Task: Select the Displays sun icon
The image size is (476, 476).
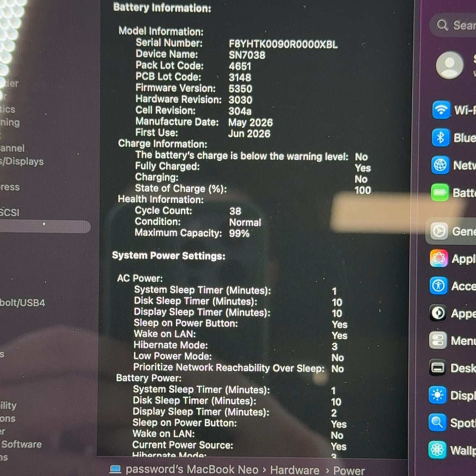Action: pyautogui.click(x=438, y=395)
